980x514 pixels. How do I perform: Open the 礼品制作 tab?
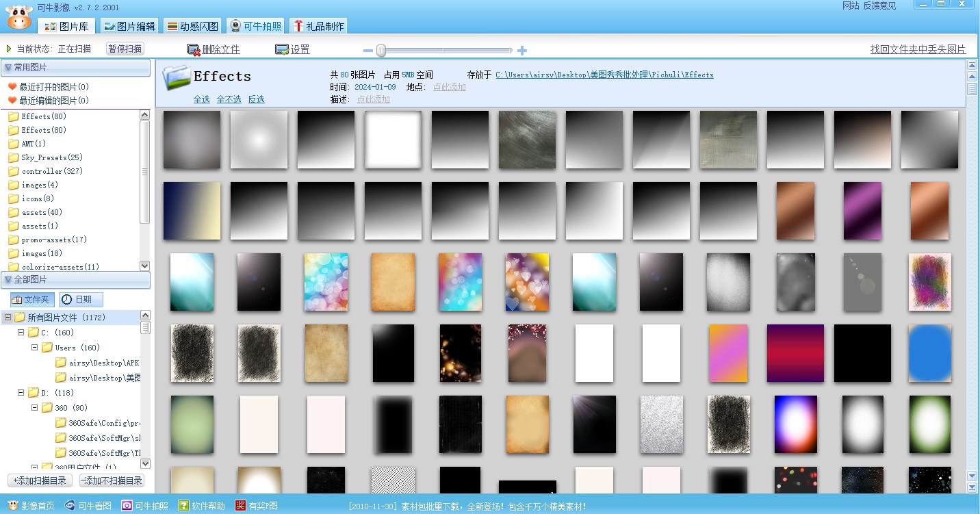pyautogui.click(x=318, y=26)
